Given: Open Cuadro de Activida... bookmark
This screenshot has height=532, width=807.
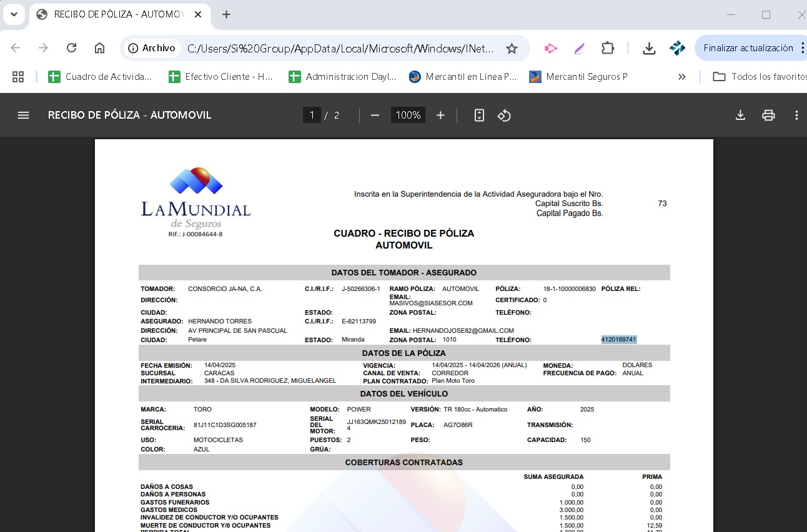Looking at the screenshot, I should (x=100, y=77).
